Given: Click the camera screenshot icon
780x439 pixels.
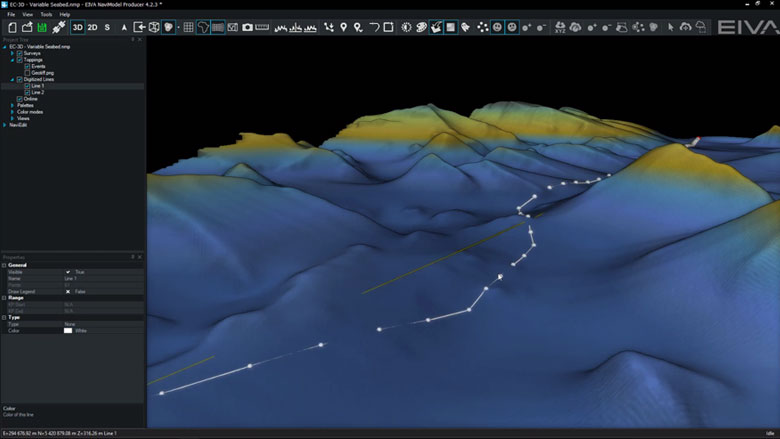Looking at the screenshot, I should (x=247, y=27).
